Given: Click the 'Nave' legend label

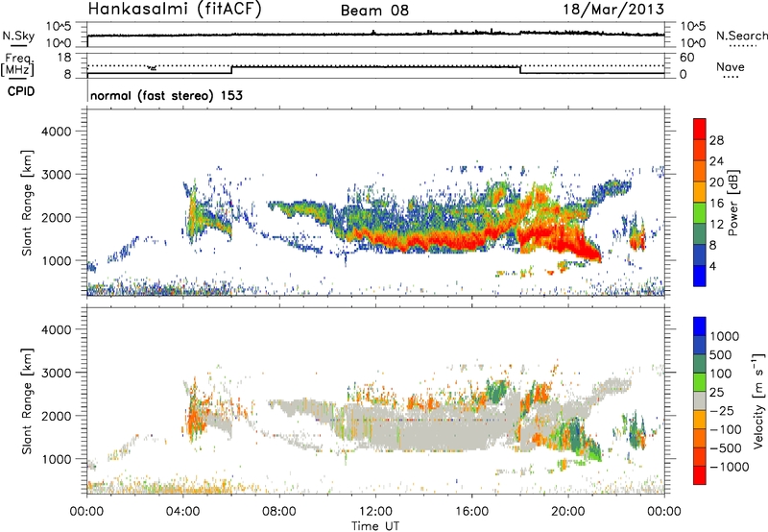Looking at the screenshot, I should click(731, 67).
